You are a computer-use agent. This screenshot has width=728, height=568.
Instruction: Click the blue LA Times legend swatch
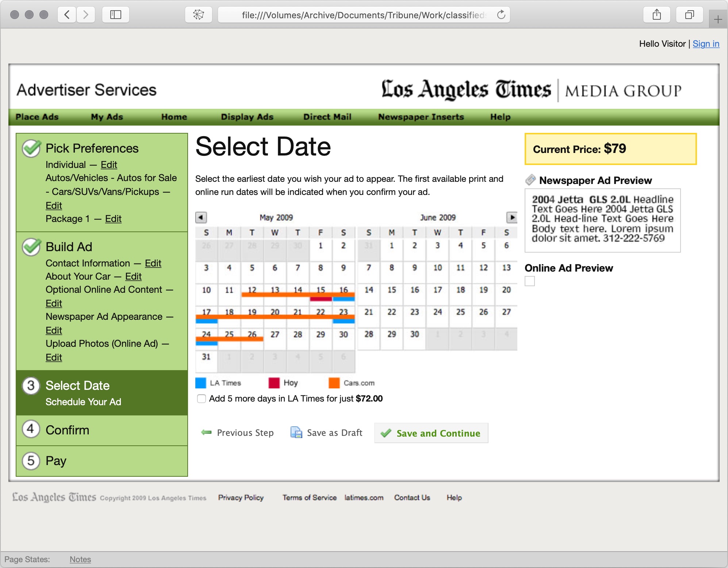point(200,383)
